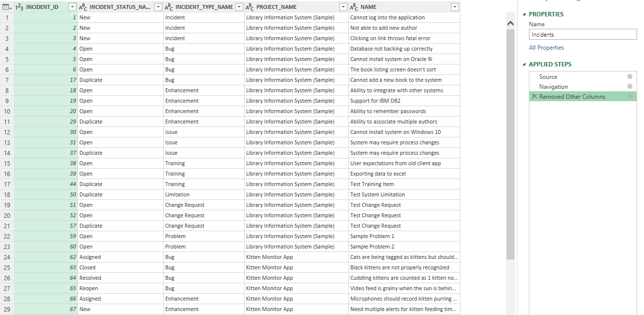The width and height of the screenshot is (644, 315).
Task: Click the "Ability to associate multiple authors" cell
Action: pos(404,122)
